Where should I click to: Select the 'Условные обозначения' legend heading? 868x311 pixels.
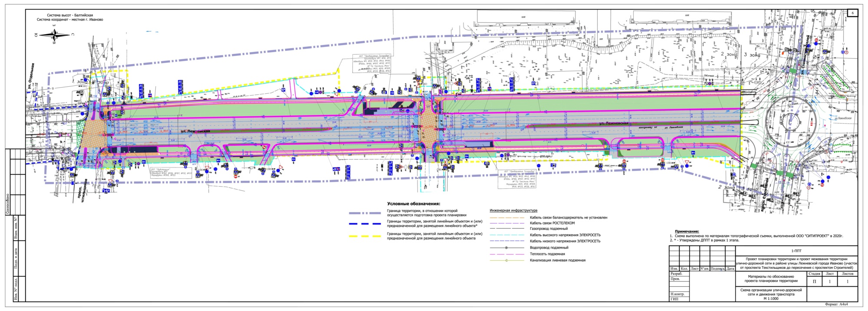point(413,203)
